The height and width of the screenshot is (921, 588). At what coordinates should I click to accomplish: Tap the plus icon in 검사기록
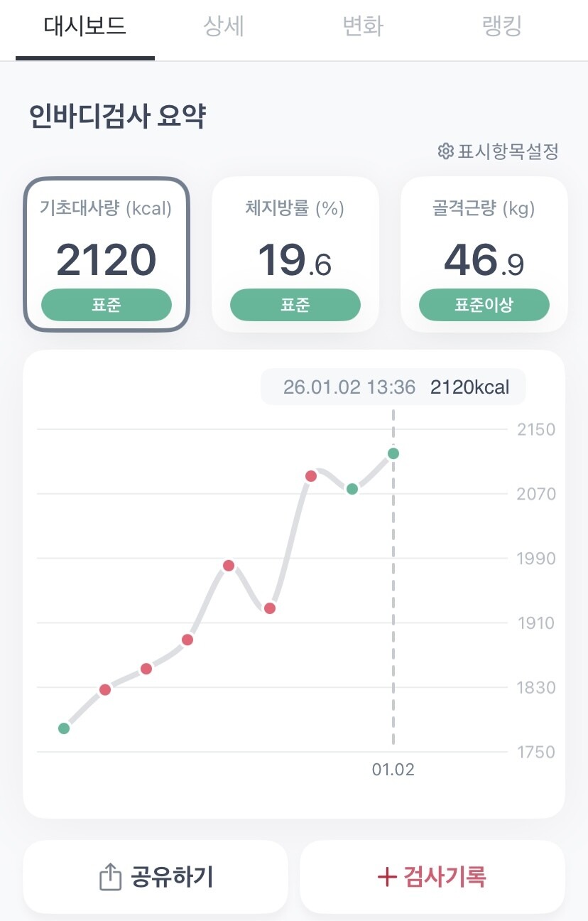coord(386,878)
